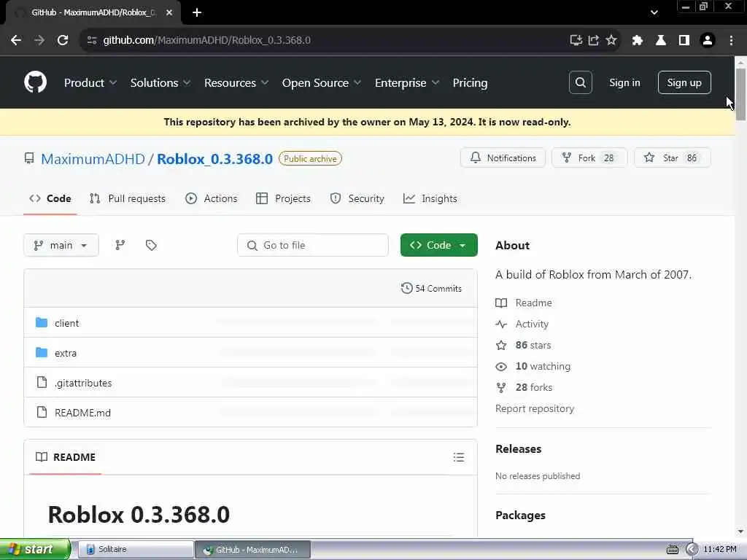Screen dimensions: 747x560
Task: Open the Windows start button
Action: (x=35, y=549)
